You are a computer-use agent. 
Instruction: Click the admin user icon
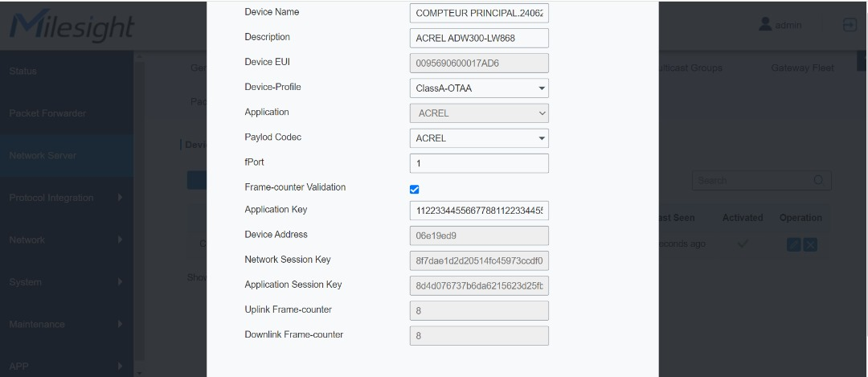coord(765,25)
